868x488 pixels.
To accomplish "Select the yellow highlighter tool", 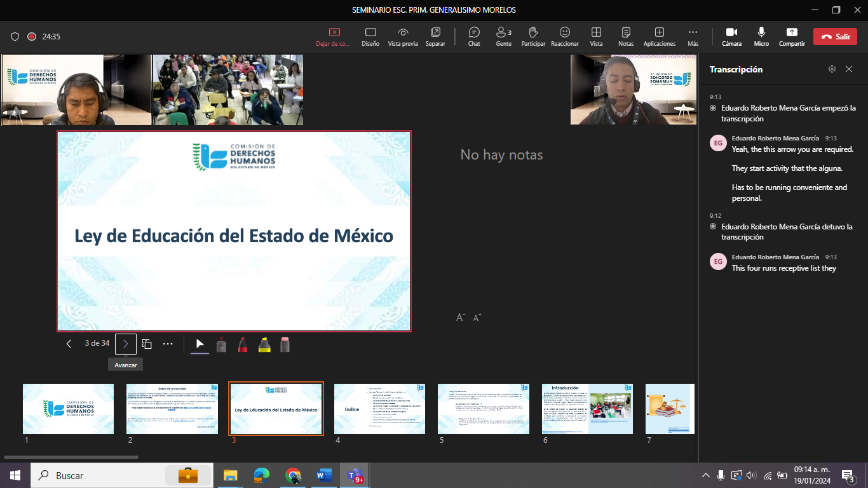I will pyautogui.click(x=264, y=344).
